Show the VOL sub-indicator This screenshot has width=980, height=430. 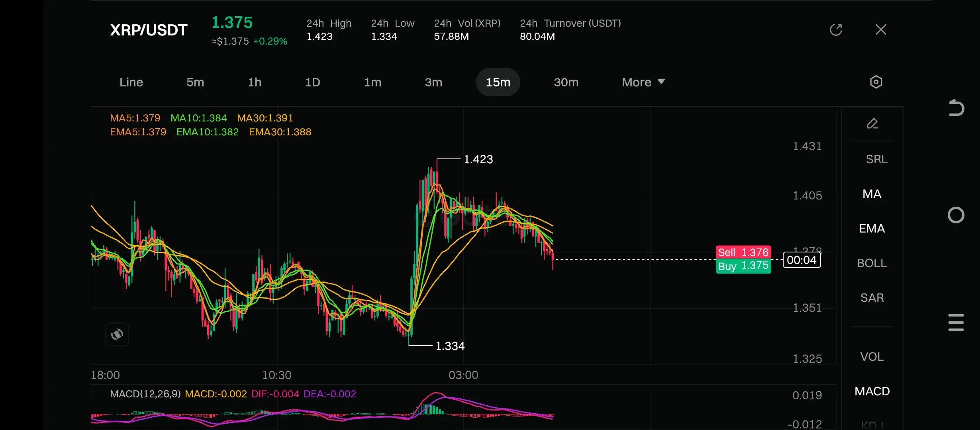click(872, 357)
